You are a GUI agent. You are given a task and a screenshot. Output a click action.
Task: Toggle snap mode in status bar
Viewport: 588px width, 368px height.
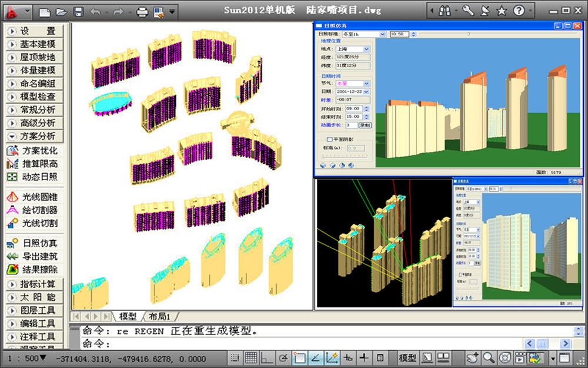(x=235, y=358)
